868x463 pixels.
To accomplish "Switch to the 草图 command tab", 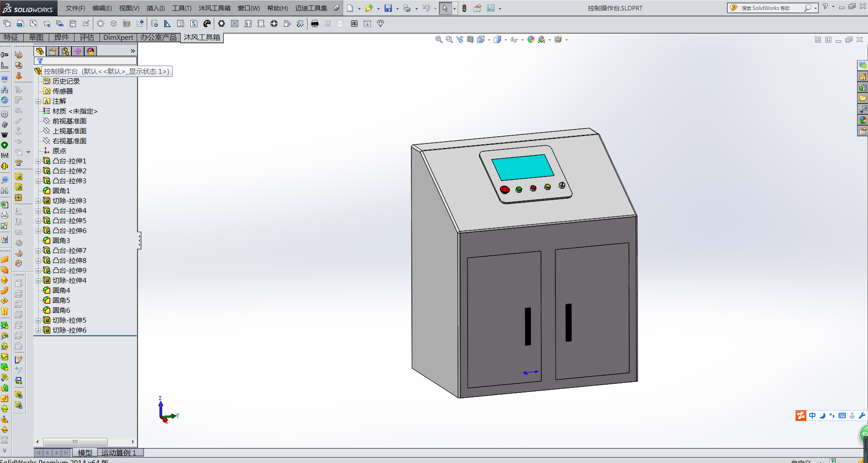I will pyautogui.click(x=36, y=38).
